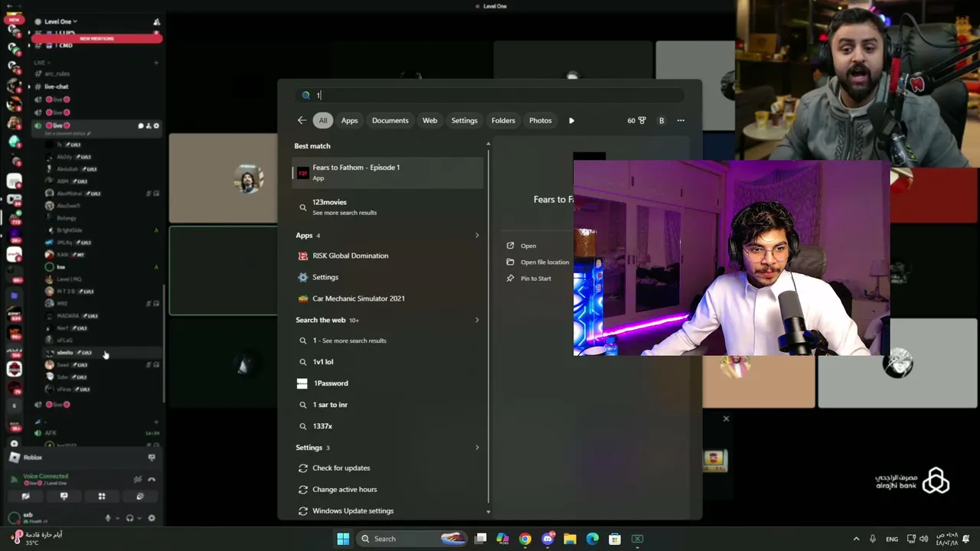The height and width of the screenshot is (551, 980).
Task: Open 1Password web suggestion
Action: pos(388,383)
